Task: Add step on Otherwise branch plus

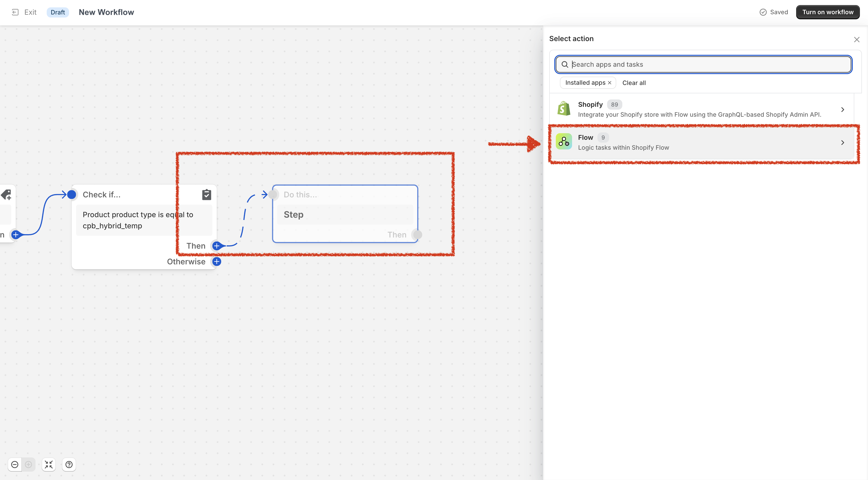Action: click(217, 262)
